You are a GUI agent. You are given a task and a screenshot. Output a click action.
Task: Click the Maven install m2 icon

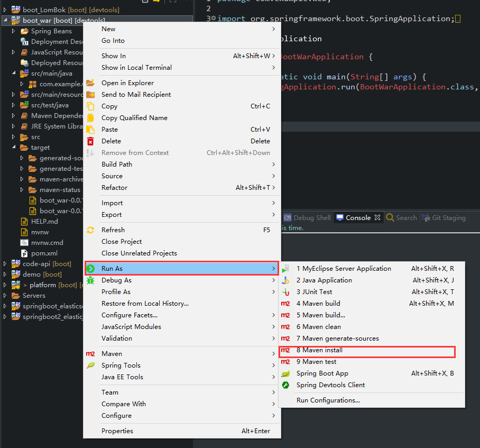pyautogui.click(x=285, y=350)
